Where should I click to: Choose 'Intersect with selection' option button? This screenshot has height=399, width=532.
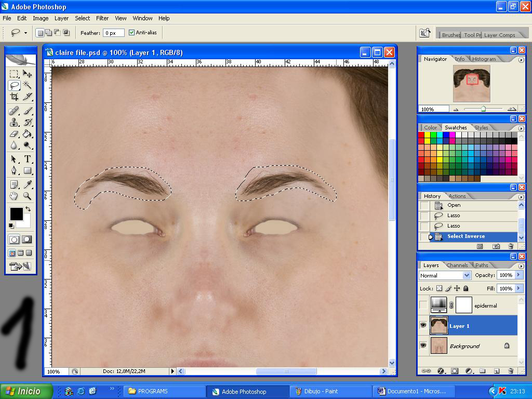(x=66, y=33)
